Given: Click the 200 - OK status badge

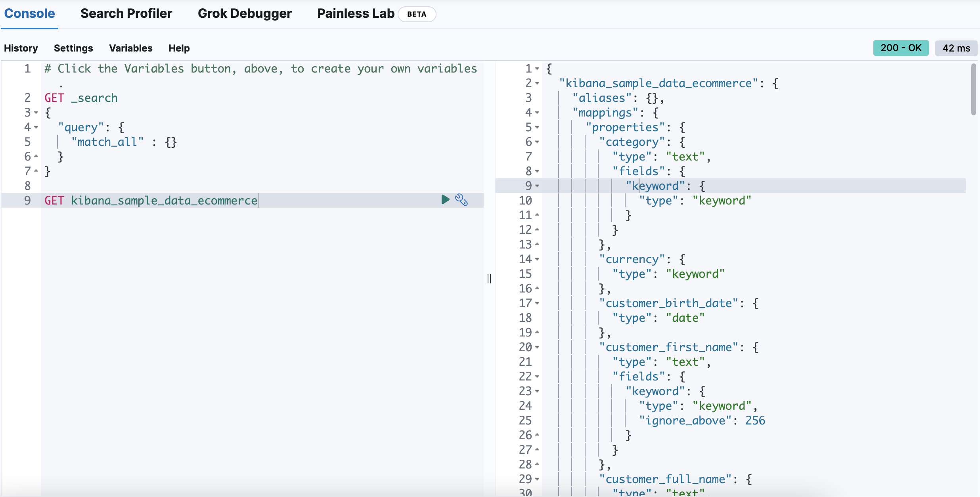Looking at the screenshot, I should click(x=901, y=48).
